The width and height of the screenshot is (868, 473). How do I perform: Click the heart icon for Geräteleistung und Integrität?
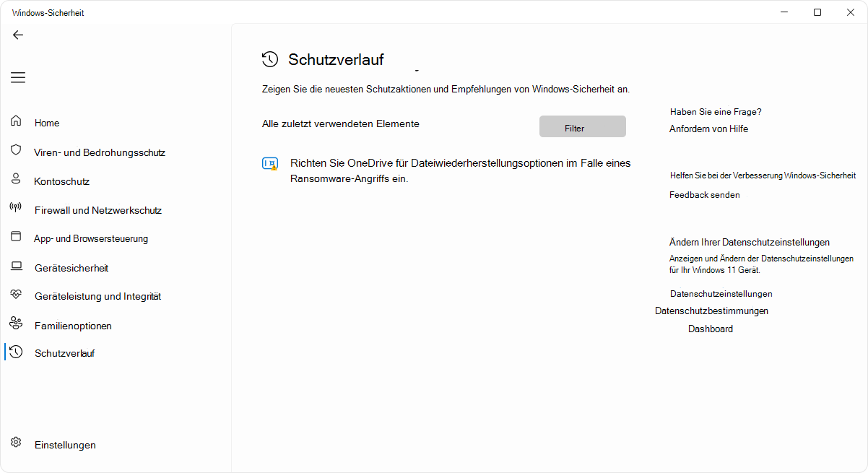click(x=16, y=295)
